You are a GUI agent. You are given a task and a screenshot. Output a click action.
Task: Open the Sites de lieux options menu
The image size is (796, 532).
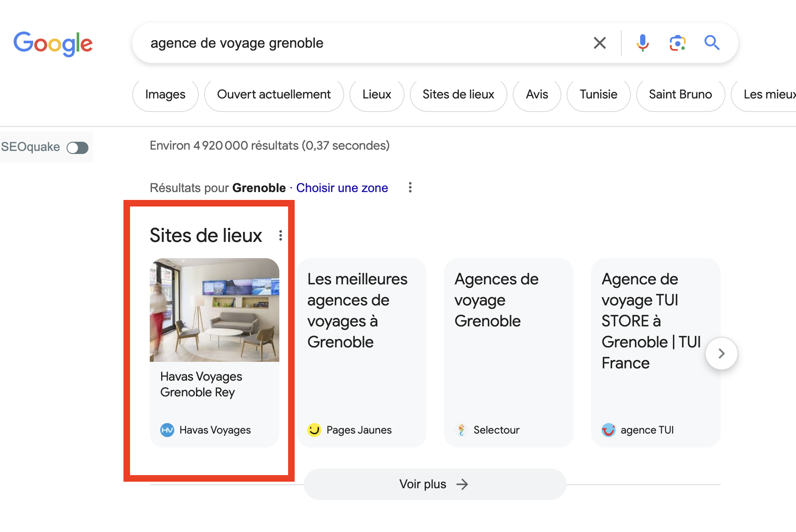280,236
